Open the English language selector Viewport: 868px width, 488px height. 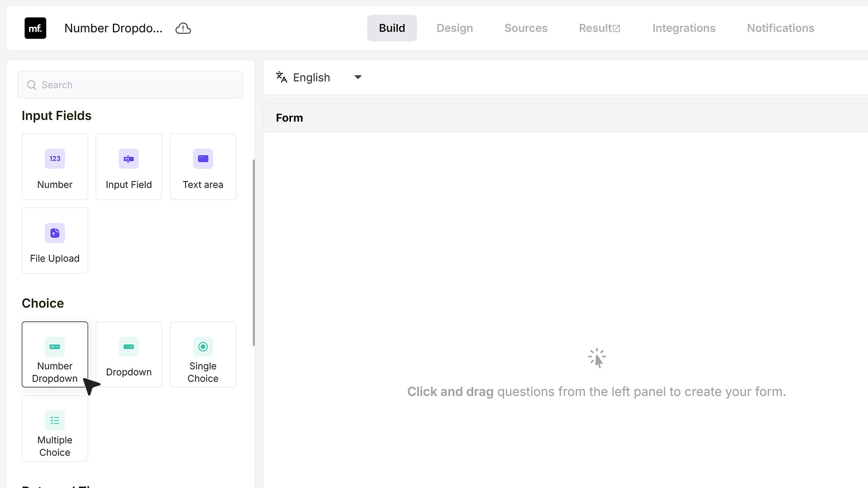click(x=319, y=77)
